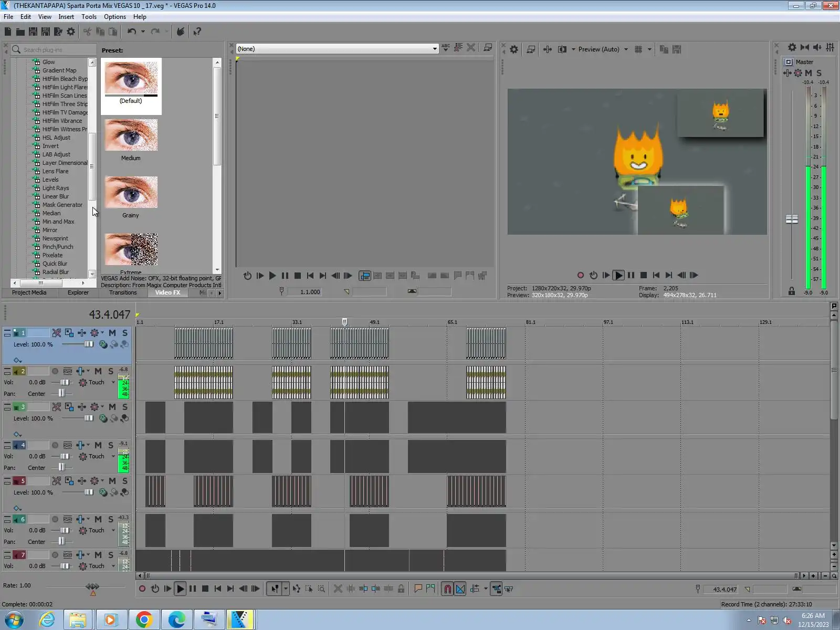
Task: Stop playback in timeline transport bar
Action: point(205,589)
